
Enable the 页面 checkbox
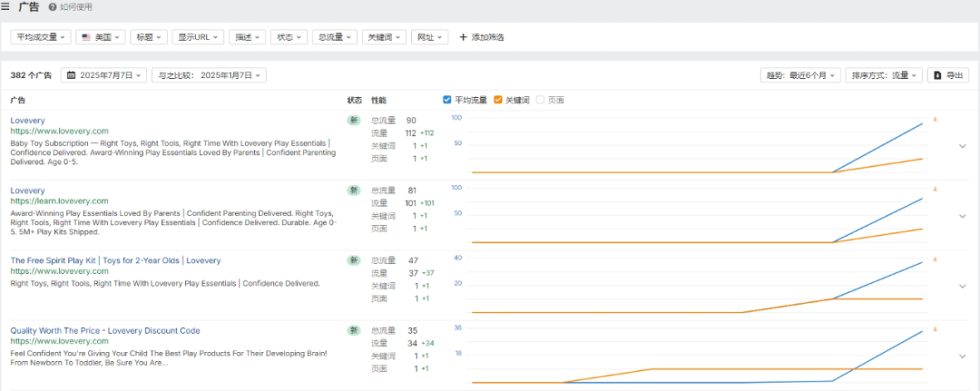click(x=541, y=100)
